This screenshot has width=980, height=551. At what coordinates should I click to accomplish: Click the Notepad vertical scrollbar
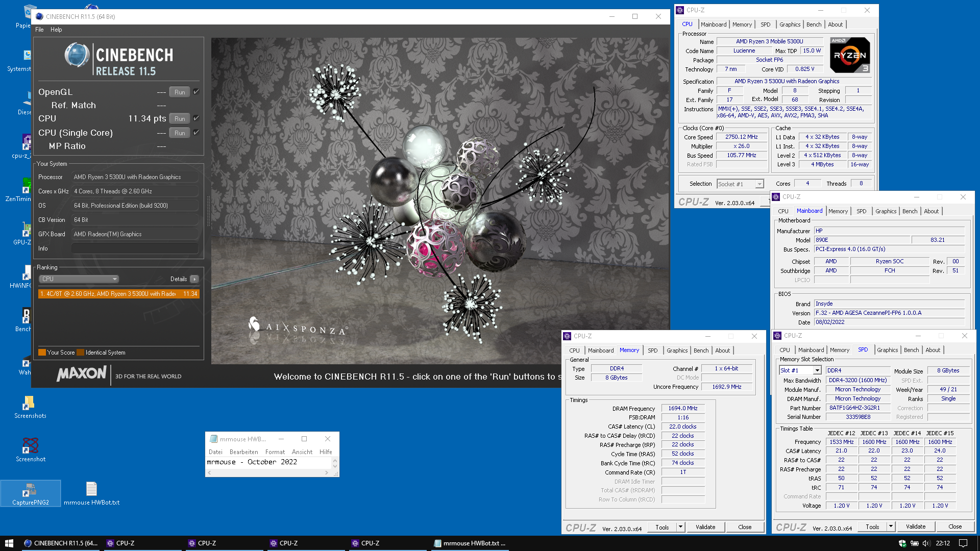(335, 463)
